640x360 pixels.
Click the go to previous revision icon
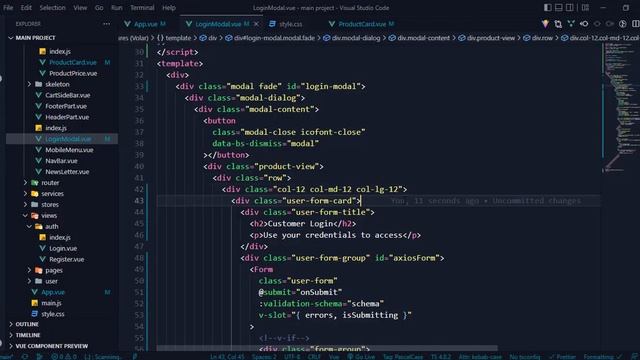[x=584, y=24]
